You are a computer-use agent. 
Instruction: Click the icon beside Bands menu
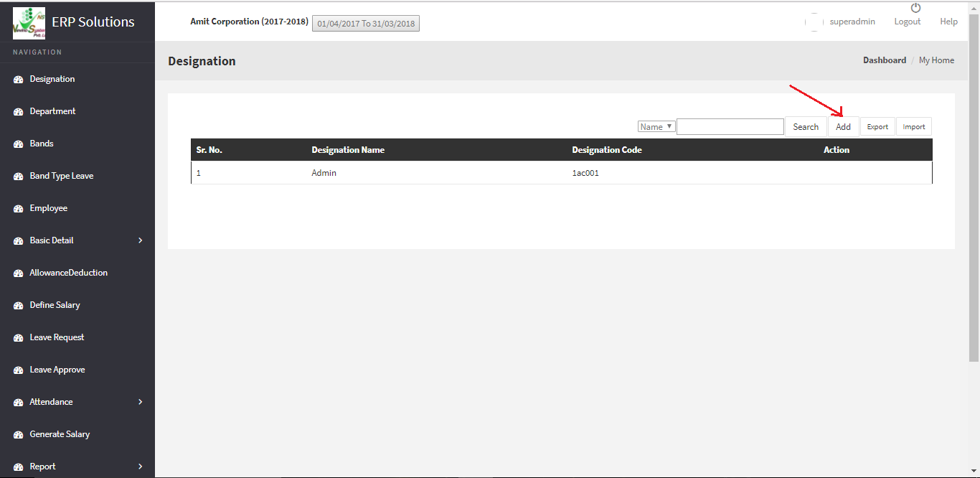[x=19, y=144]
